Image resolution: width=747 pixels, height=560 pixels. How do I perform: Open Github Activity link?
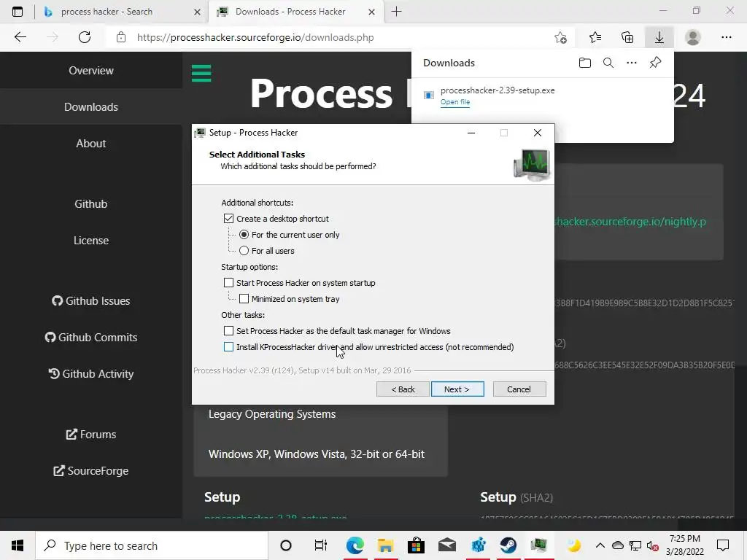pyautogui.click(x=91, y=374)
